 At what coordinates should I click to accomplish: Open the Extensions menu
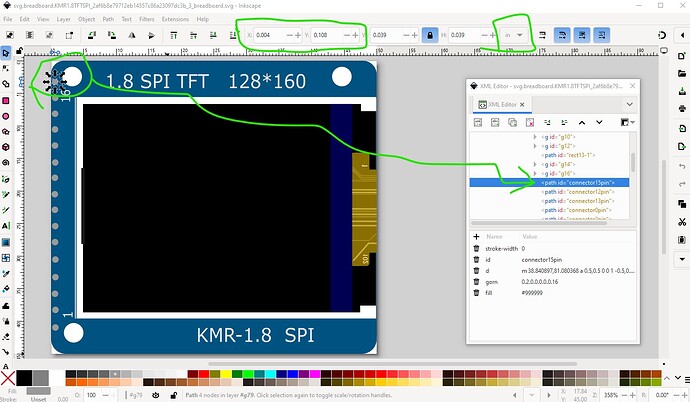click(175, 18)
